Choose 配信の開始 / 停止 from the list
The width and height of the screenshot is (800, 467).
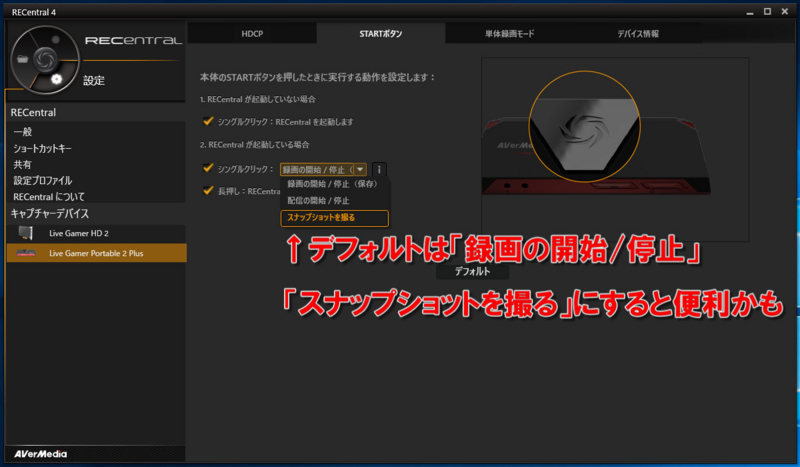[335, 201]
